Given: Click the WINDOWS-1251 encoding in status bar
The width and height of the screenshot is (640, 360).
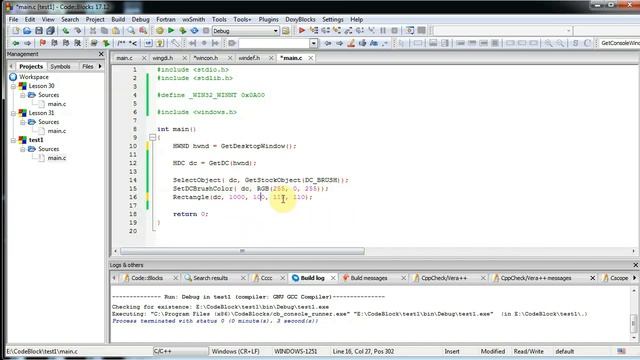Looking at the screenshot, I should point(296,351).
